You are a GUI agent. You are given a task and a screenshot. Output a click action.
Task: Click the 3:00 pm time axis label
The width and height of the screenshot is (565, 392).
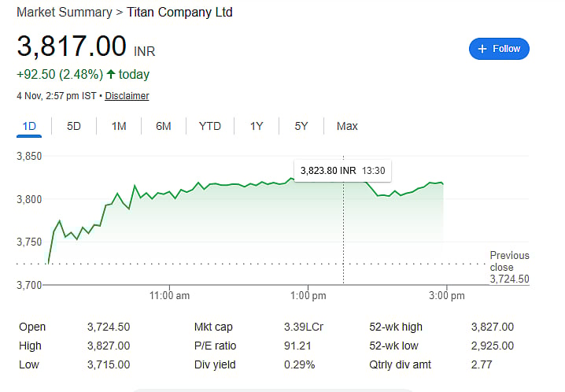(x=448, y=296)
